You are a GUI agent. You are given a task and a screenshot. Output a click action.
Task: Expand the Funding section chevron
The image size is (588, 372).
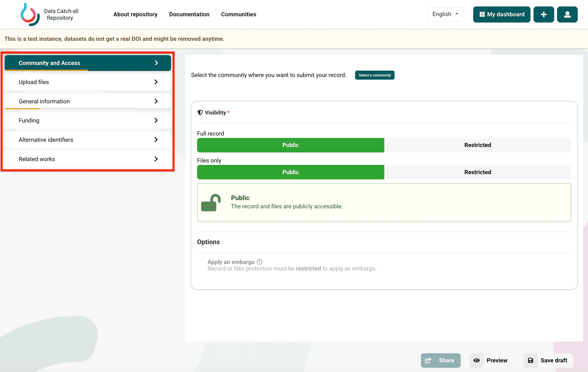coord(156,120)
